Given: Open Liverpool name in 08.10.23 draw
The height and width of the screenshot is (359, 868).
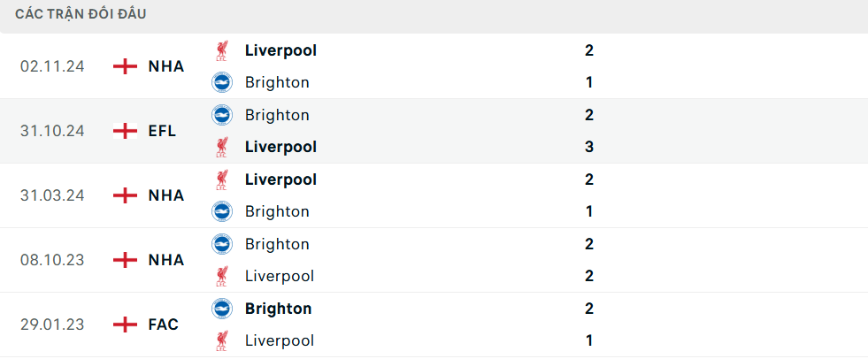Looking at the screenshot, I should pos(280,276).
